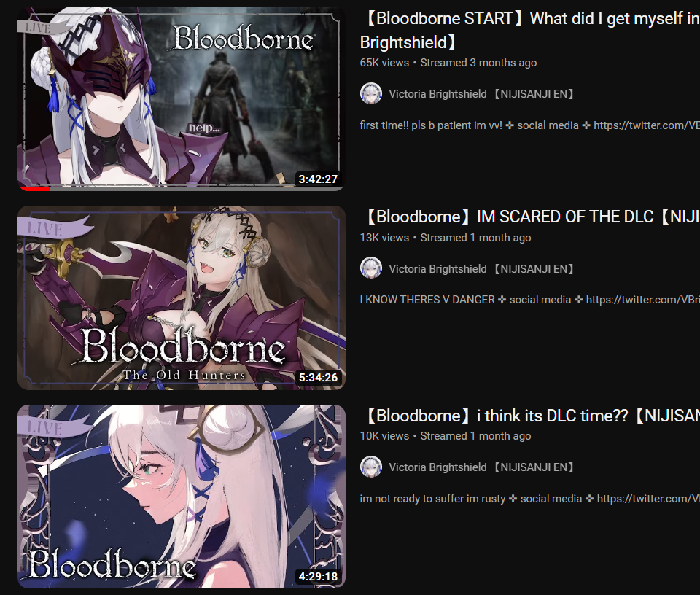Open the 'i think its DLC time' thumbnail
Screen dimensions: 700x595
(181, 497)
